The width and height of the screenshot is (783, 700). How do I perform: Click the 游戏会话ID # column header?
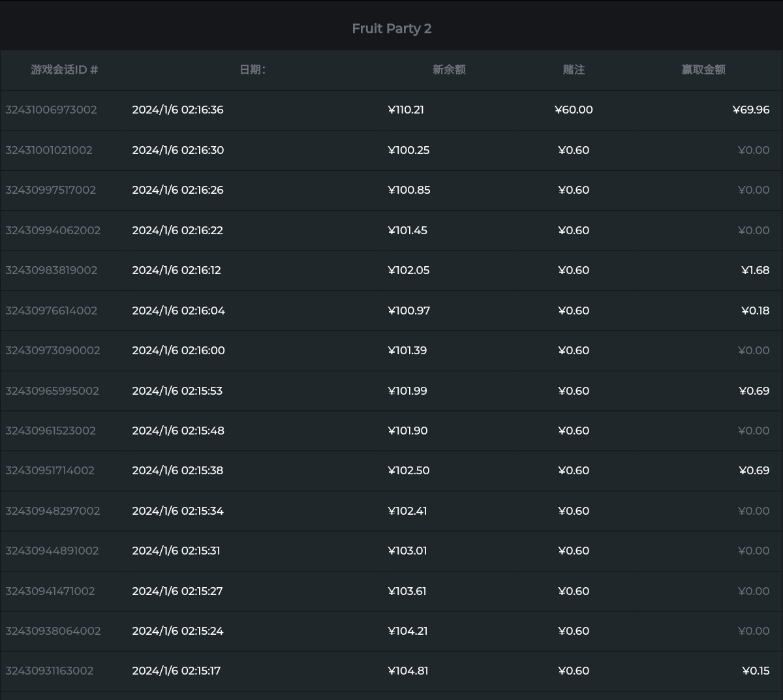pyautogui.click(x=64, y=70)
